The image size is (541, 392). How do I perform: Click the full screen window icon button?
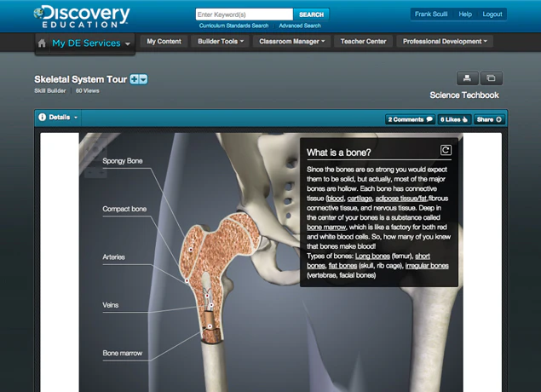[x=491, y=78]
